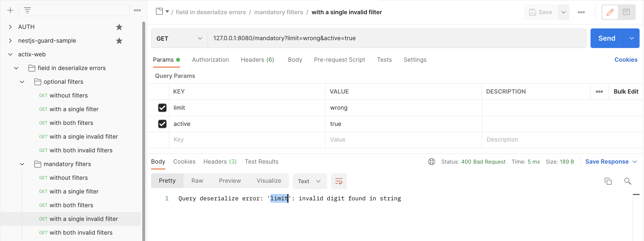644x241 pixels.
Task: Switch response view to Visualize
Action: point(269,181)
